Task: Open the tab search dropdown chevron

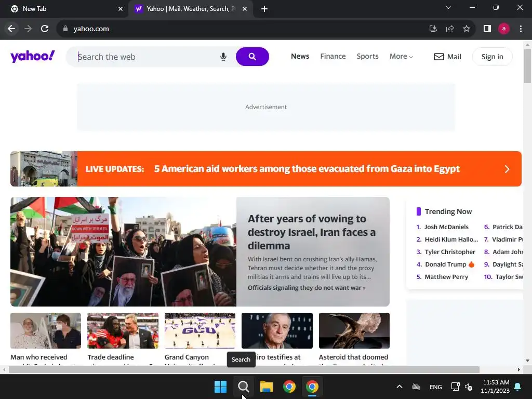Action: (x=448, y=7)
